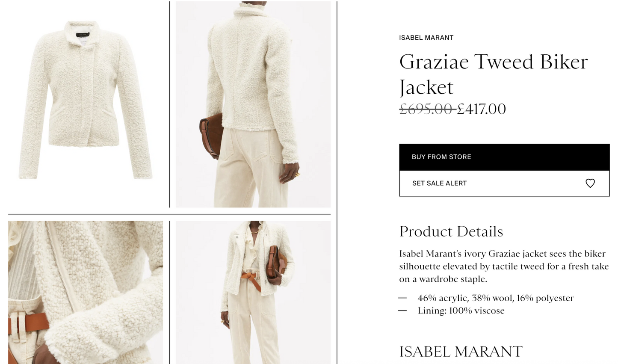Click the struck-through £695.00 original price
The image size is (618, 364).
click(x=427, y=109)
